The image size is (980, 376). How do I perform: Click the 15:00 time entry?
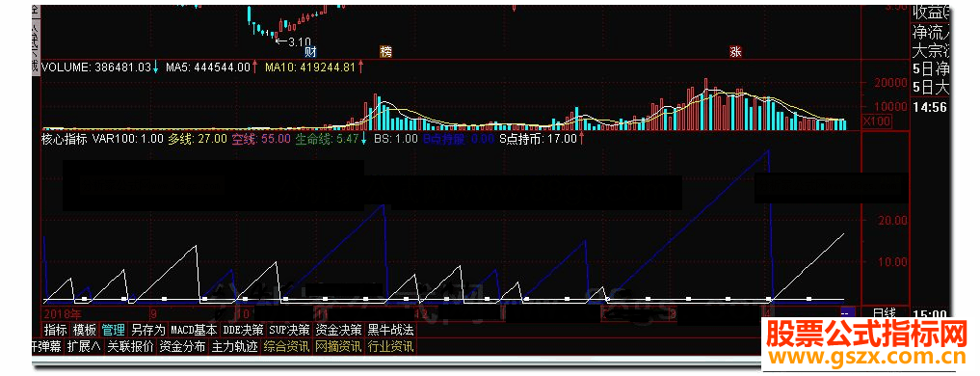click(x=931, y=313)
